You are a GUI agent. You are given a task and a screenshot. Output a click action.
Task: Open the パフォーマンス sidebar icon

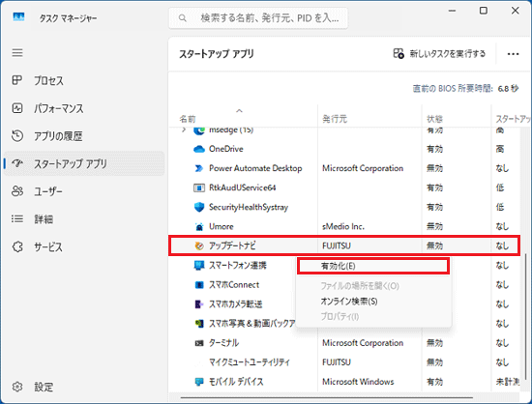pos(17,108)
